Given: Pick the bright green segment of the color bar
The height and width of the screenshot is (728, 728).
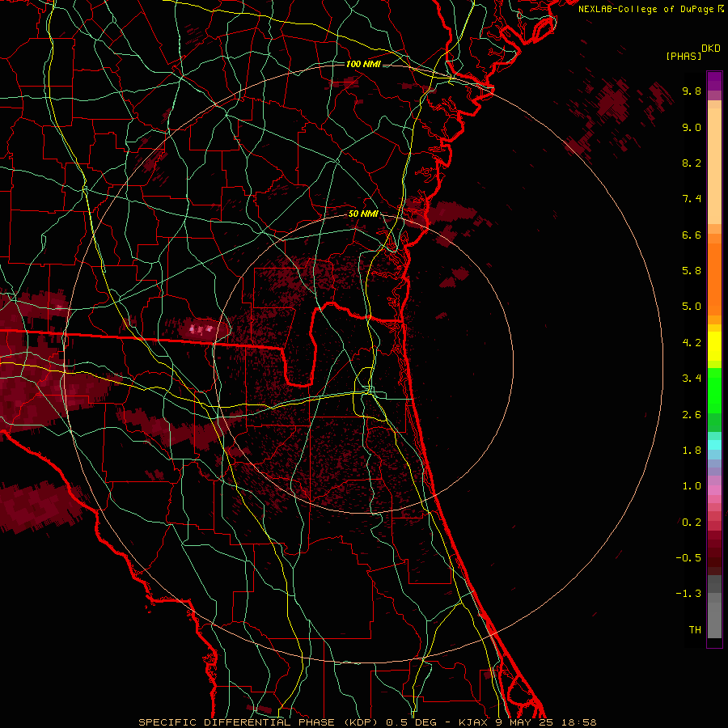Looking at the screenshot, I should 714,390.
